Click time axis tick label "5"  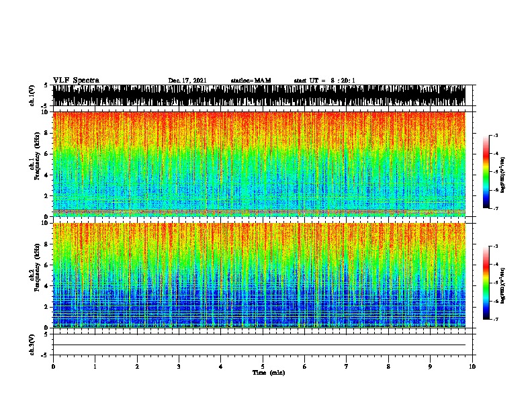[263, 367]
